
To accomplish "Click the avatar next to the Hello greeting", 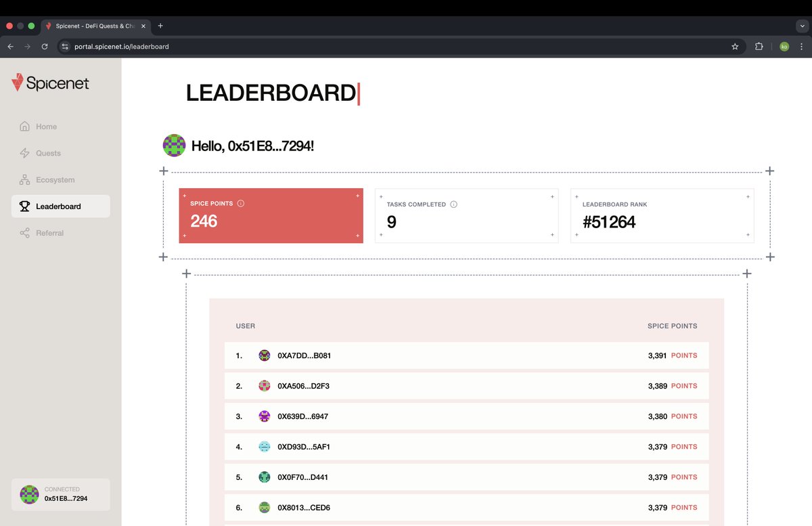I will pos(175,146).
